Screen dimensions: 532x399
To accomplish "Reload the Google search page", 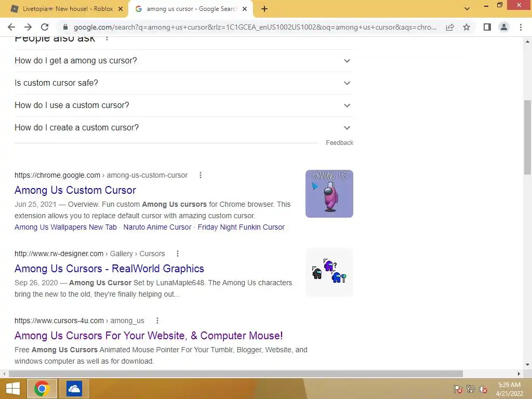I will (45, 27).
